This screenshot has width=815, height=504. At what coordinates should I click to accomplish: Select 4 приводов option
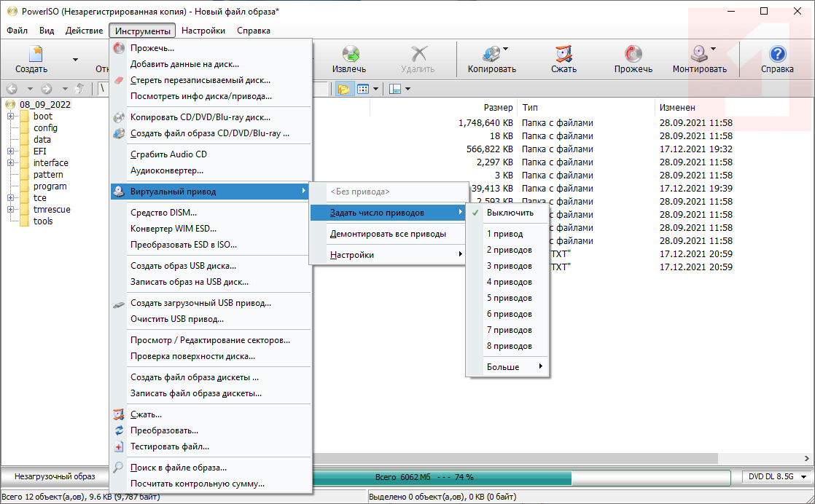point(507,283)
